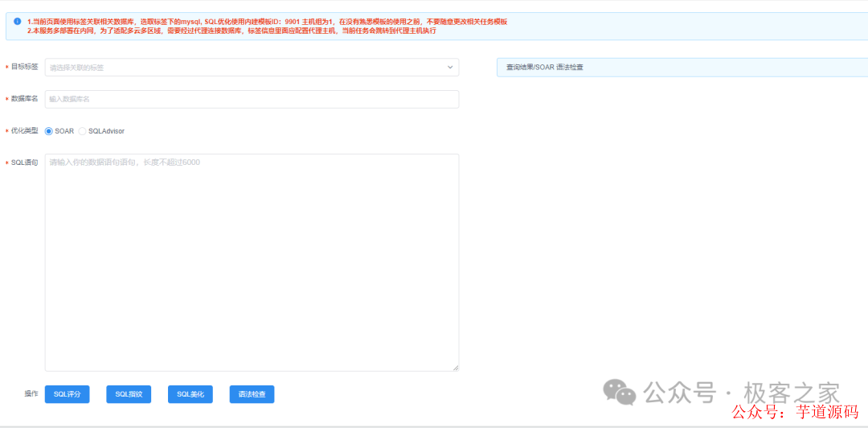
Task: Click the SQL语句 field label
Action: point(24,163)
